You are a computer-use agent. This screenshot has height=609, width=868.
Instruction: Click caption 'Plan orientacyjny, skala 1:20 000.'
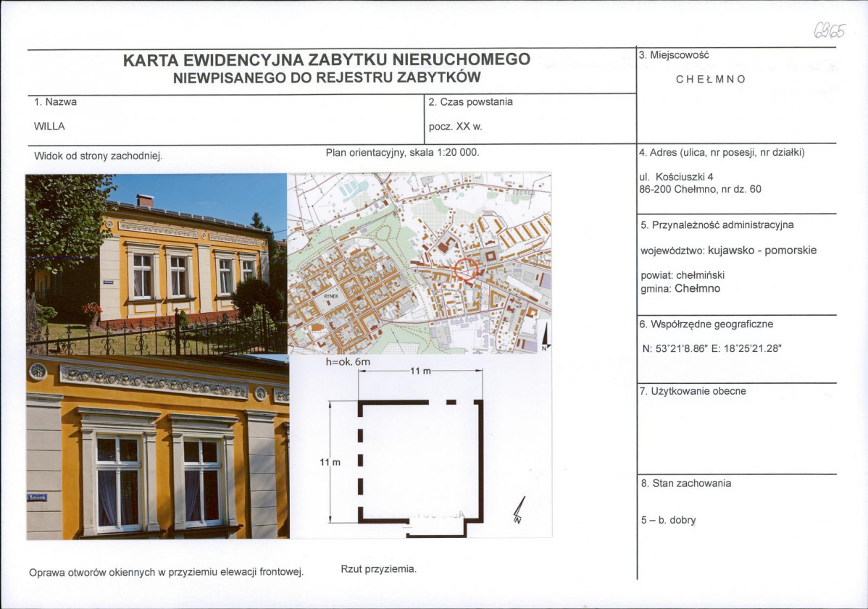[x=402, y=152]
